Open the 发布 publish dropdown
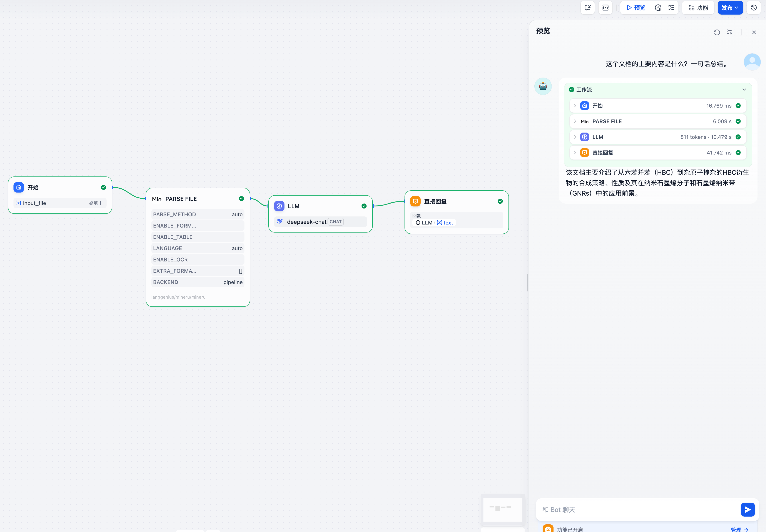The height and width of the screenshot is (532, 766). tap(730, 8)
